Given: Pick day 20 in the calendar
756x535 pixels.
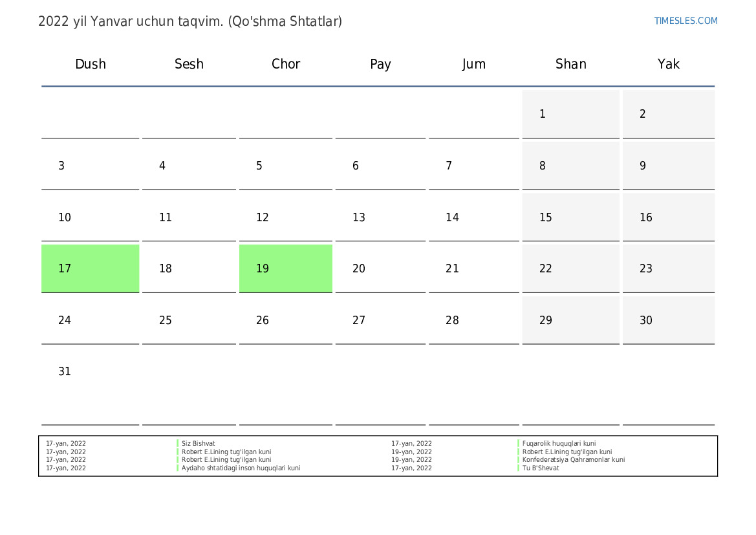Looking at the screenshot, I should tap(380, 268).
